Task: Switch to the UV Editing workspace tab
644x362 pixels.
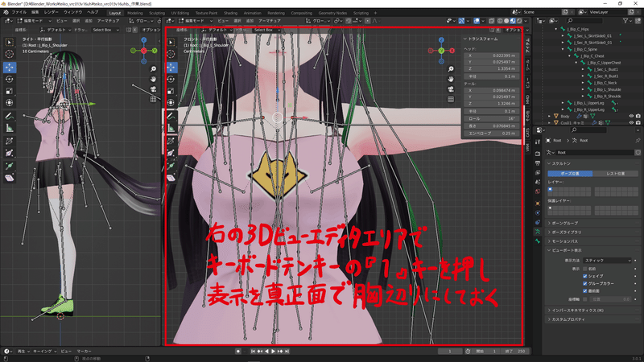Action: tap(180, 13)
